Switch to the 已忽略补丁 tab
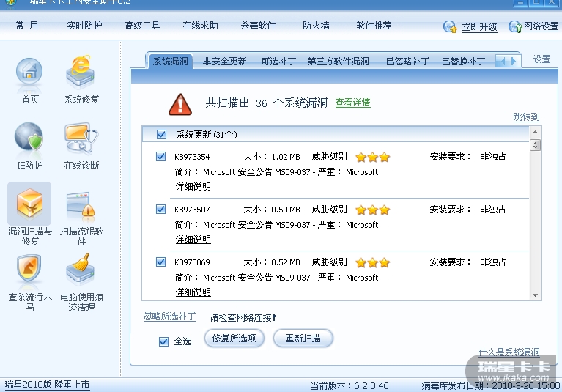The height and width of the screenshot is (392, 562). pyautogui.click(x=407, y=62)
